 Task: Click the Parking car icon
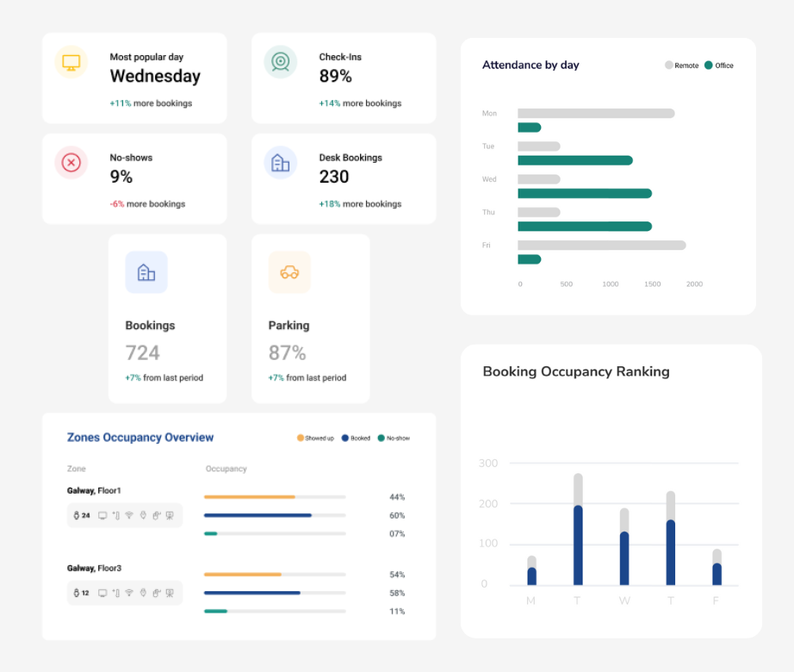pos(289,272)
